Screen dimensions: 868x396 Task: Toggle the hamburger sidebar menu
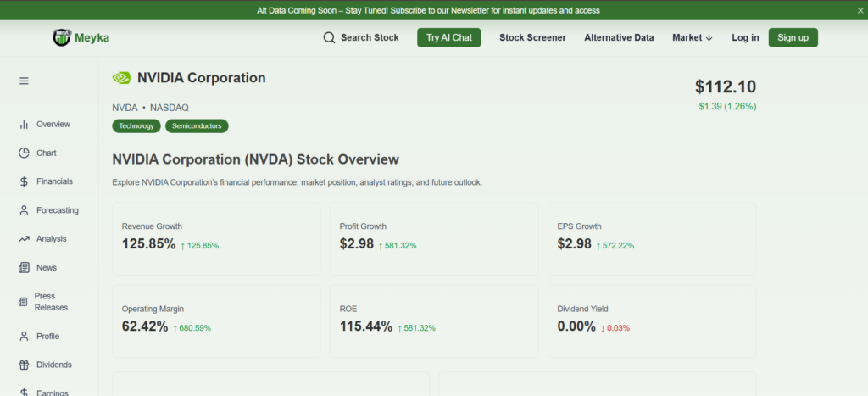[x=24, y=81]
